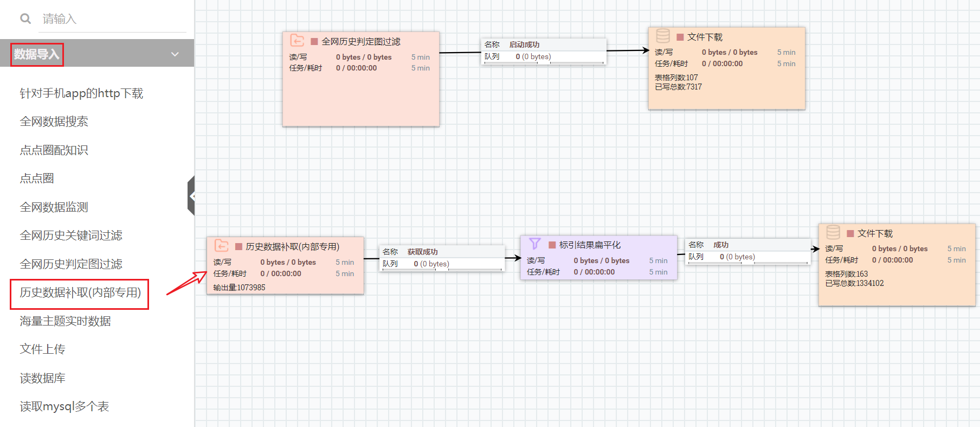Click database icon on lower 文件下载 node
This screenshot has height=427, width=980.
click(833, 232)
